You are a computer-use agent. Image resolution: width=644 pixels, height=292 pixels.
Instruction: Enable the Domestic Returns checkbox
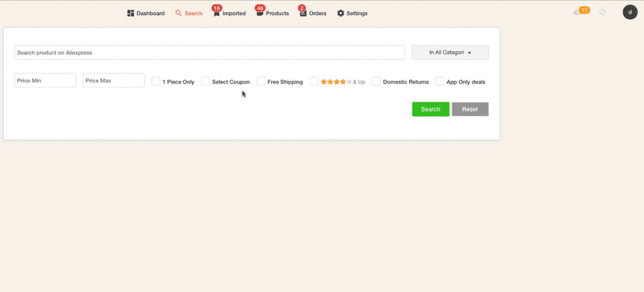[x=376, y=81]
